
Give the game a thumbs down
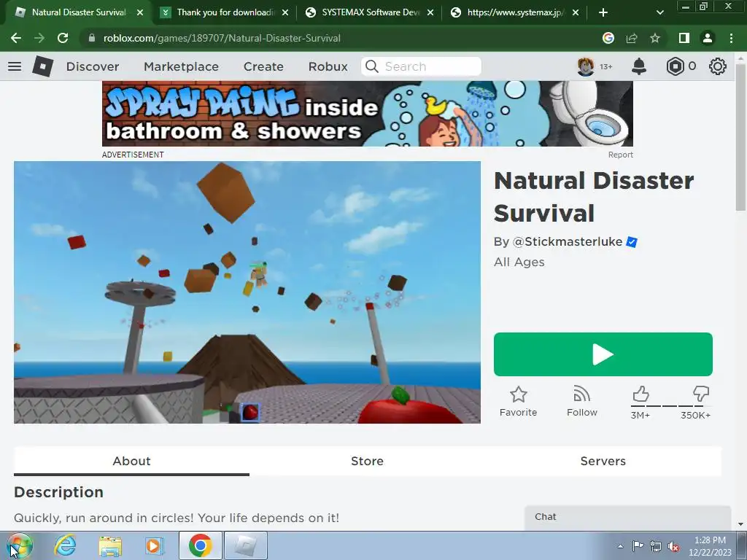coord(701,394)
